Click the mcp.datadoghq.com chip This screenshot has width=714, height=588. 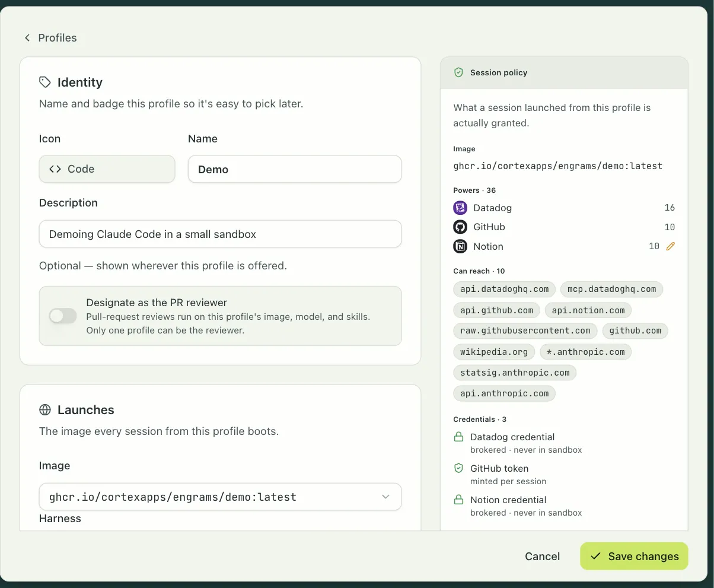click(611, 290)
